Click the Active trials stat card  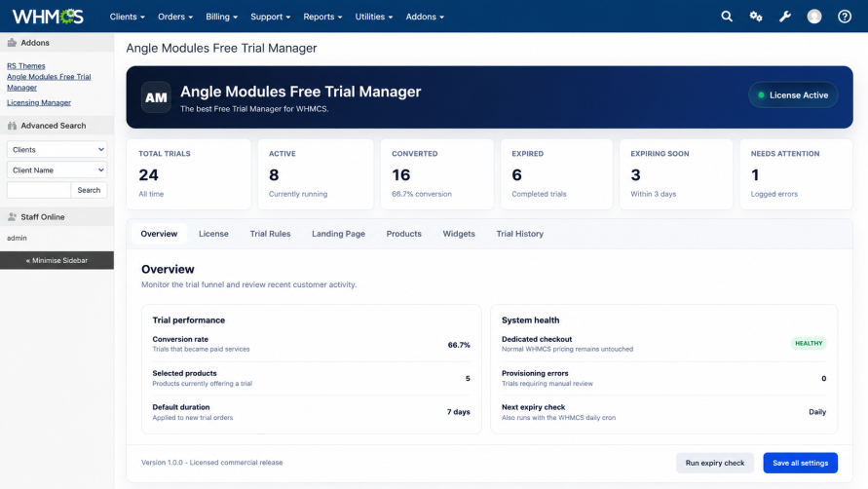[x=316, y=174]
